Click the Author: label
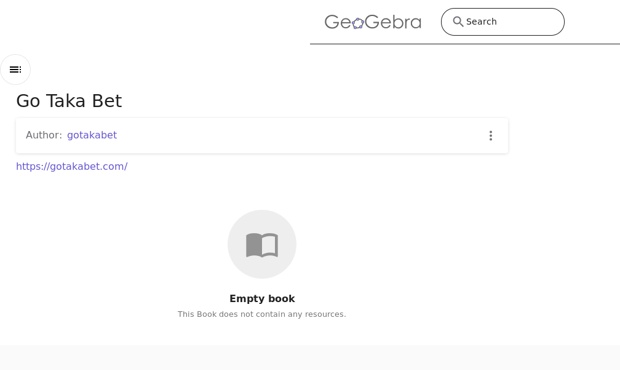The width and height of the screenshot is (620, 370). pos(43,135)
